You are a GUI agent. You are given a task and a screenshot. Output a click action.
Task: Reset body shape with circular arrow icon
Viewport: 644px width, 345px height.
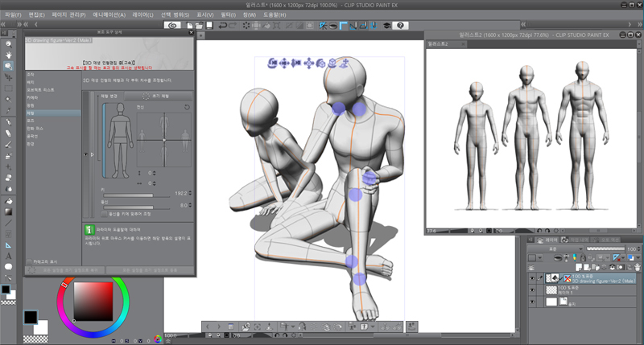pyautogui.click(x=187, y=106)
